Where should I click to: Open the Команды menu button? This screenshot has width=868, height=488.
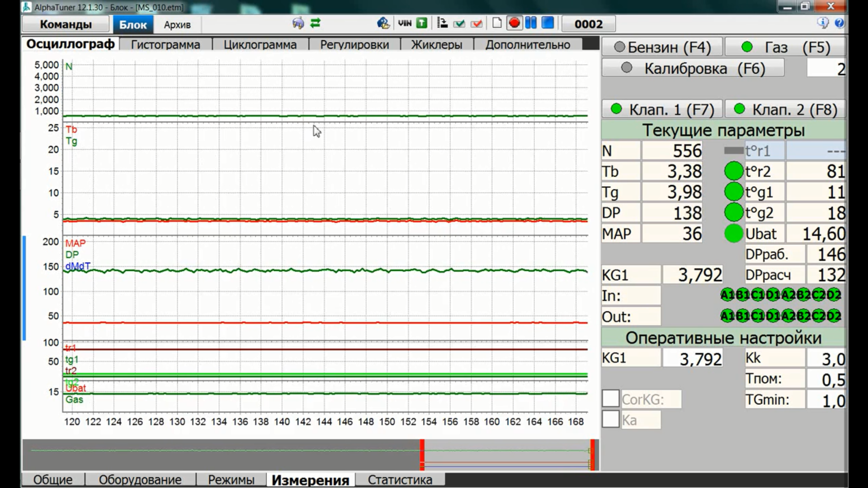point(66,24)
